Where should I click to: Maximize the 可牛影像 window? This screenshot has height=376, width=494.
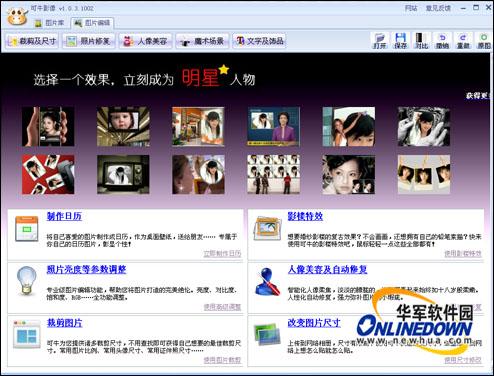point(476,7)
